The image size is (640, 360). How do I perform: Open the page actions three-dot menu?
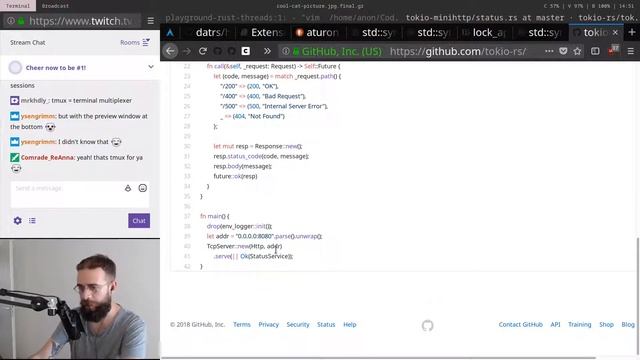[x=549, y=51]
